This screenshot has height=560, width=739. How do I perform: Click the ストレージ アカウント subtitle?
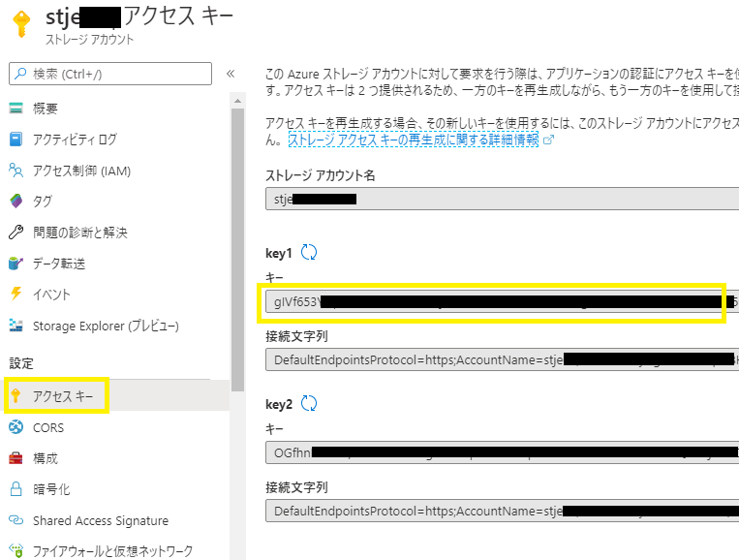89,40
